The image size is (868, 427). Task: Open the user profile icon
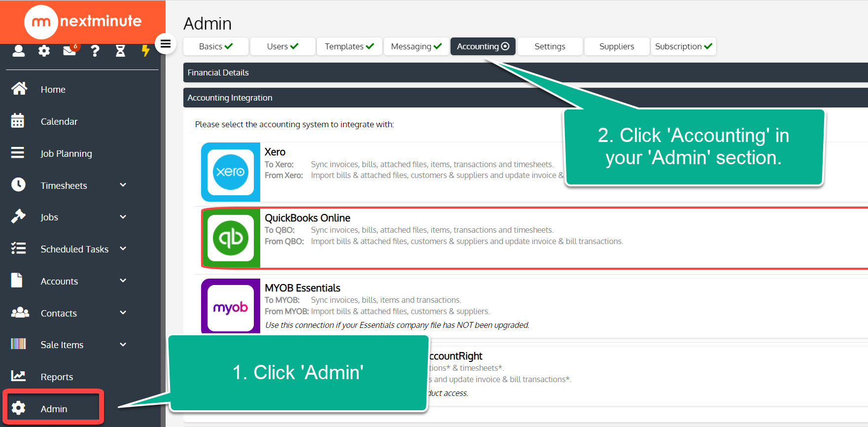[x=19, y=51]
